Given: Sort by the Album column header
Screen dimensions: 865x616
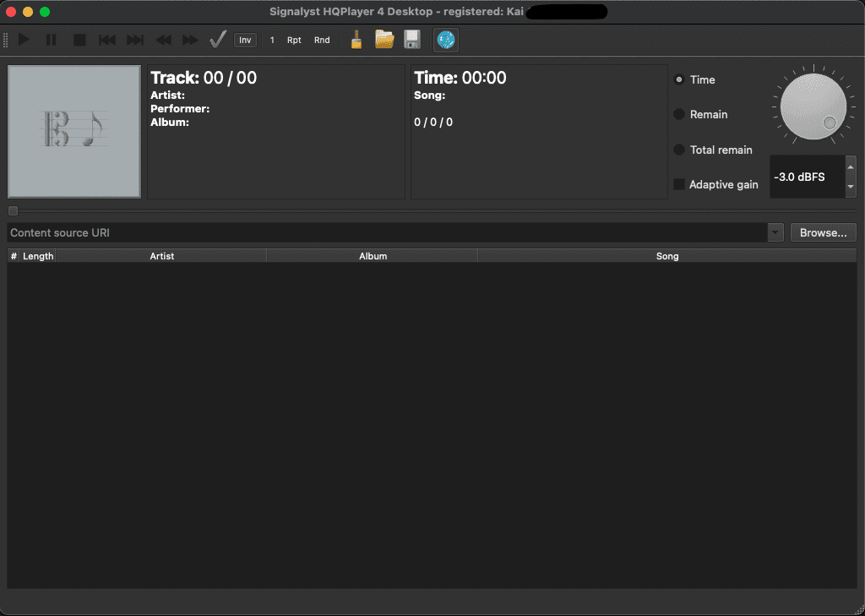Looking at the screenshot, I should pos(373,256).
